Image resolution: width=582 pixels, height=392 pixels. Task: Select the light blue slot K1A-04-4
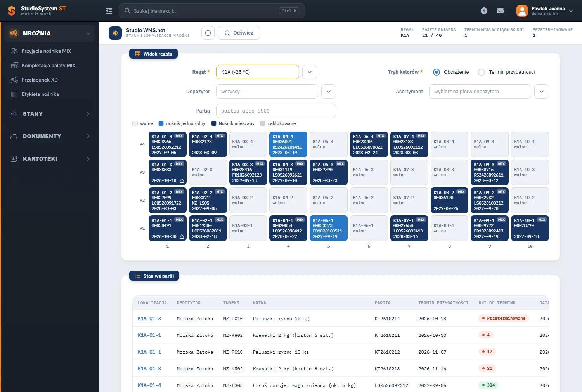pos(288,144)
